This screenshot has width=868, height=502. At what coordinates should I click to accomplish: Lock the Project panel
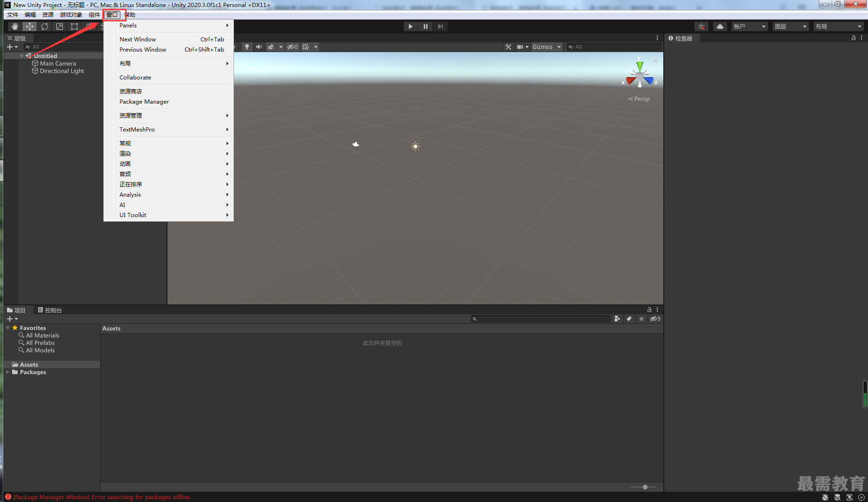click(649, 310)
